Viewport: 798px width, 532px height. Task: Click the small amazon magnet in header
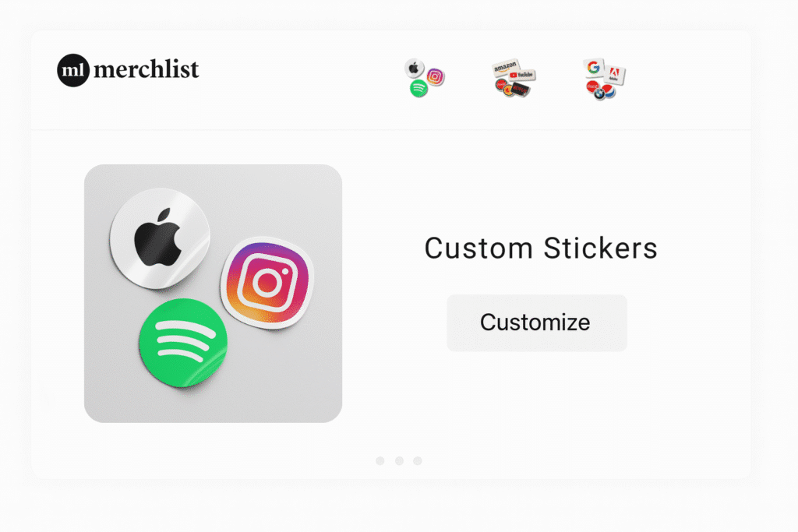[505, 67]
